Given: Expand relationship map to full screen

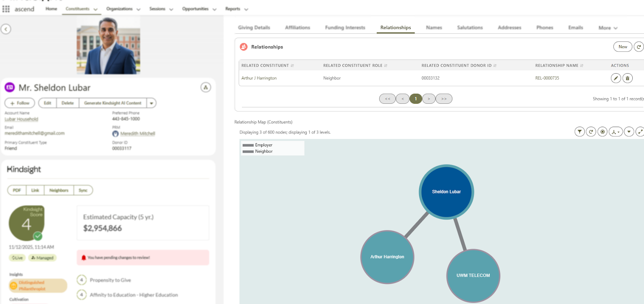Looking at the screenshot, I should pos(640,131).
